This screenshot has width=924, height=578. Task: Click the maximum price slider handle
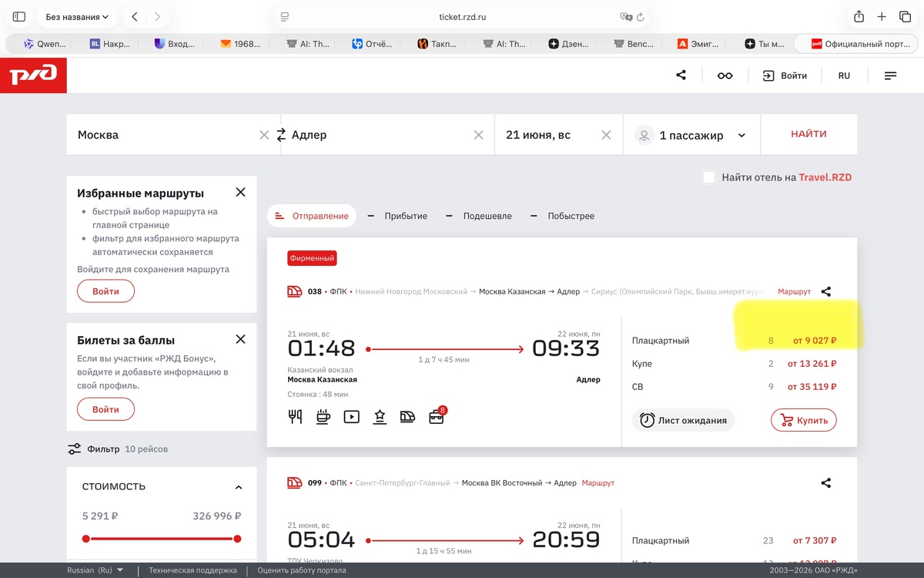point(237,539)
